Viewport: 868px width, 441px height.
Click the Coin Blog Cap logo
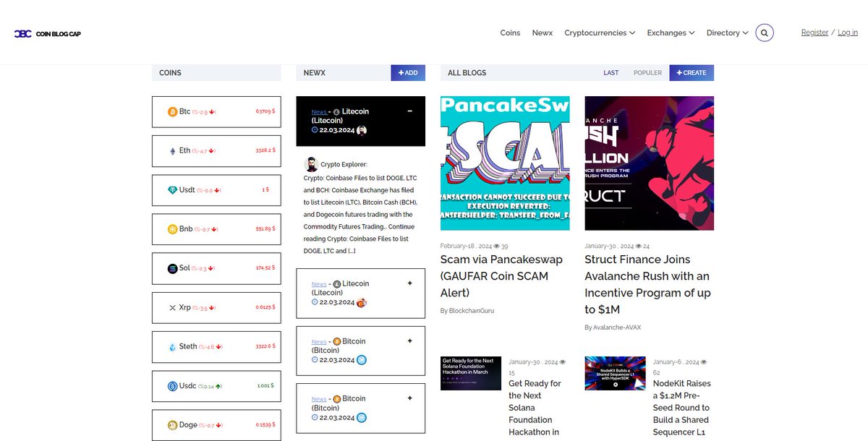click(x=48, y=34)
